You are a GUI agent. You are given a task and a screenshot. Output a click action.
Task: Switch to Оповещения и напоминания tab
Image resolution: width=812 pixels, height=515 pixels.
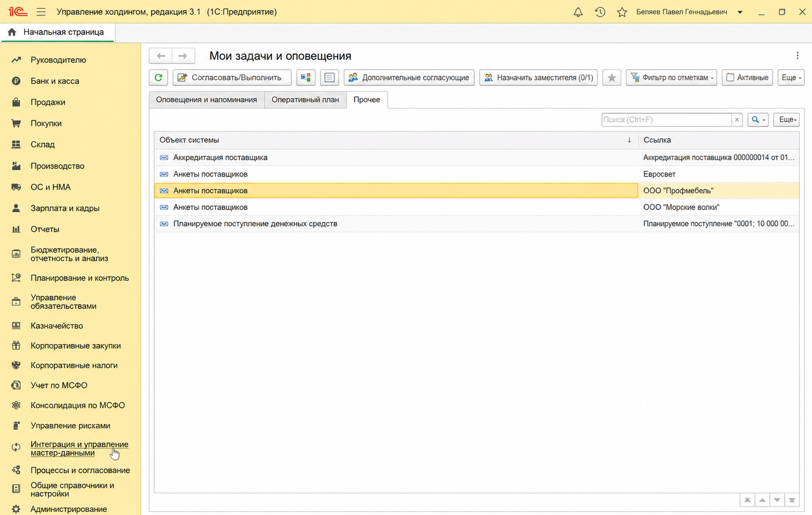click(206, 100)
